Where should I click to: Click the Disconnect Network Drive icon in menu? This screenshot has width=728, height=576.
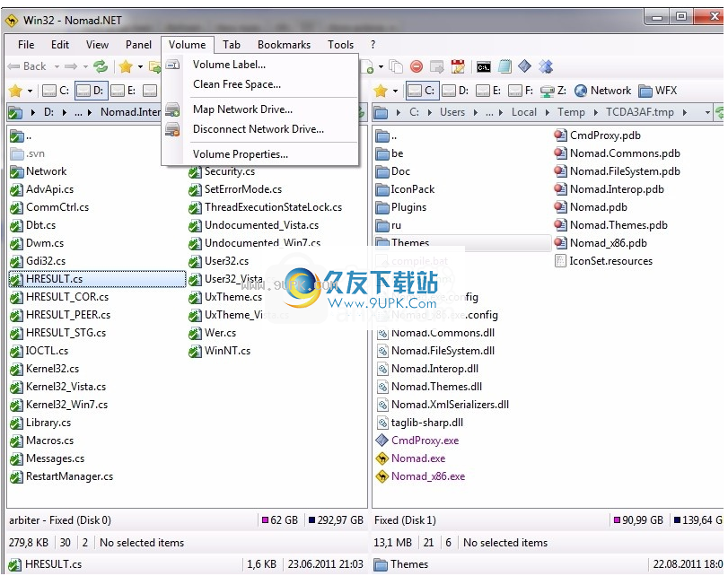[172, 129]
